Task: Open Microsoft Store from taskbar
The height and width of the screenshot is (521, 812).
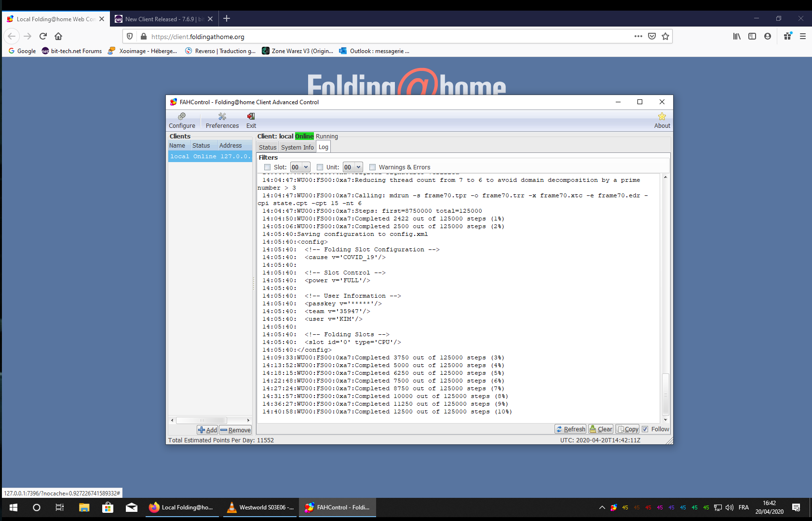Action: (108, 507)
